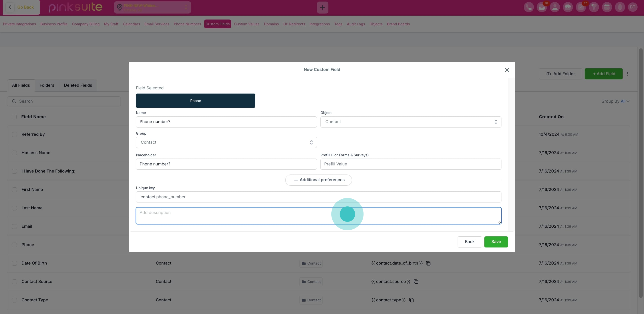Image resolution: width=644 pixels, height=314 pixels.
Task: Tick the Hostess Name checkbox
Action: (x=14, y=153)
